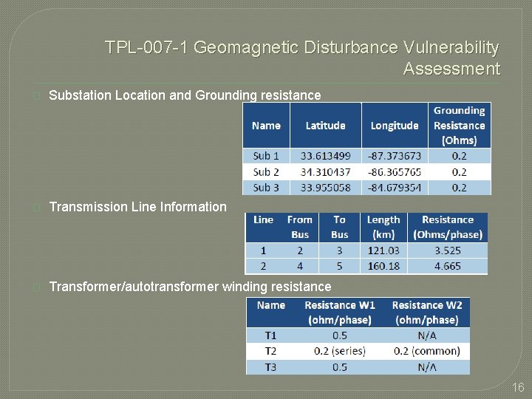
Task: Click the 'T3' transformer name cell
Action: pyautogui.click(x=270, y=367)
